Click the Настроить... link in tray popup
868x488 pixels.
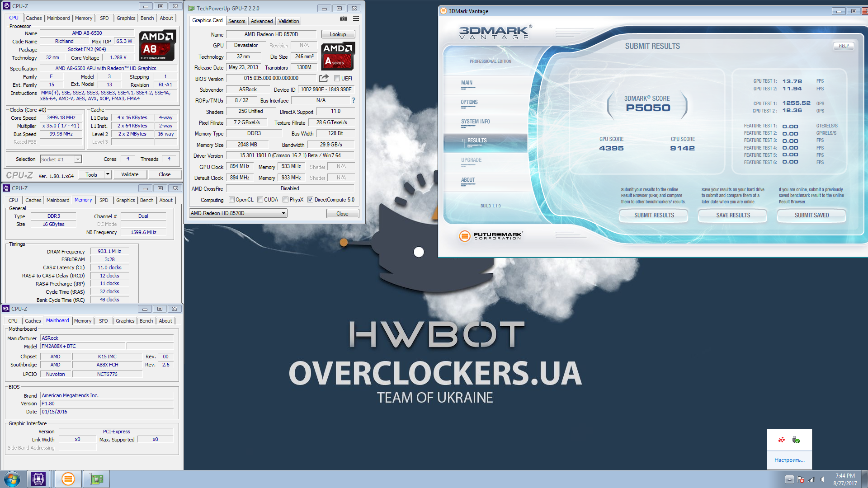789,460
